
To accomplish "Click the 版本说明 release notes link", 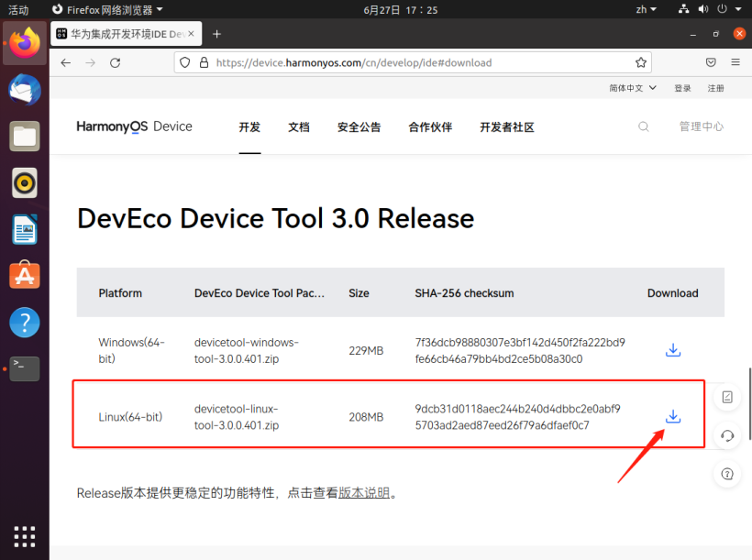I will pos(364,493).
